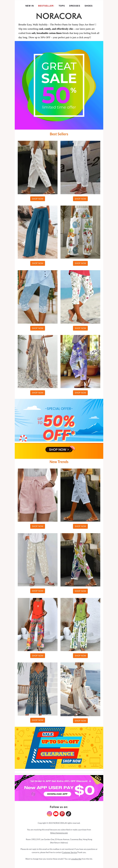This screenshot has height=868, width=118.
Task: Open the SHOES category
Action: pos(89,6)
